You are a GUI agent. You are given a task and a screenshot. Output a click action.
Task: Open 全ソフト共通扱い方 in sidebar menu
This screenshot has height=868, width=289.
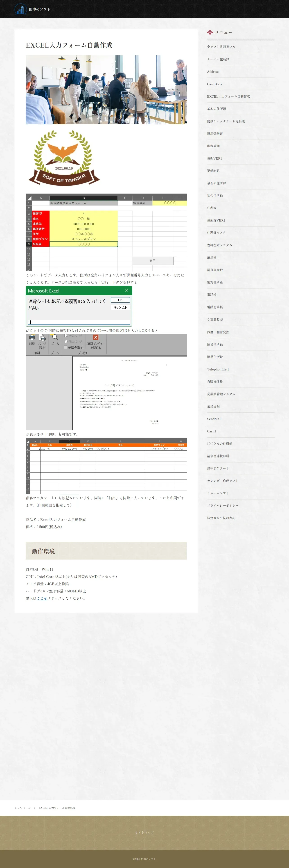221,47
